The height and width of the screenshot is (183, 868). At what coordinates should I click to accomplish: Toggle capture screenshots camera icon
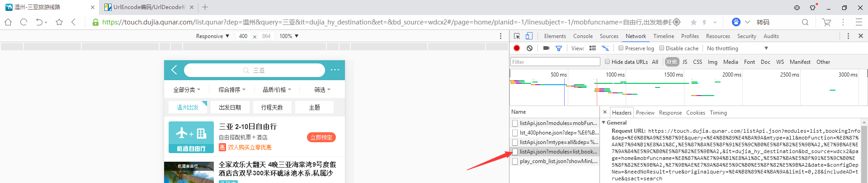click(x=546, y=48)
